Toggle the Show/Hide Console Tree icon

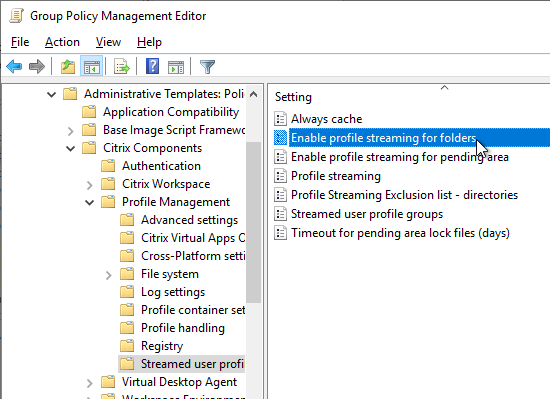(92, 66)
